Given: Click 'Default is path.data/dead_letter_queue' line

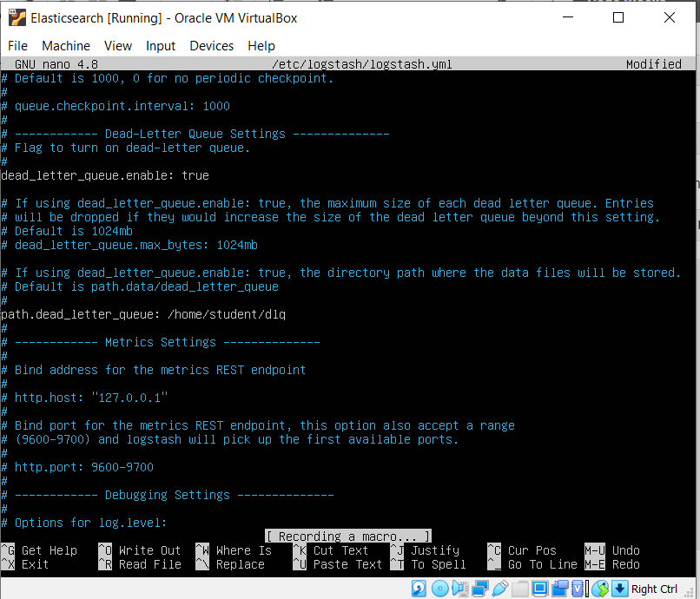Looking at the screenshot, I should click(x=140, y=286).
